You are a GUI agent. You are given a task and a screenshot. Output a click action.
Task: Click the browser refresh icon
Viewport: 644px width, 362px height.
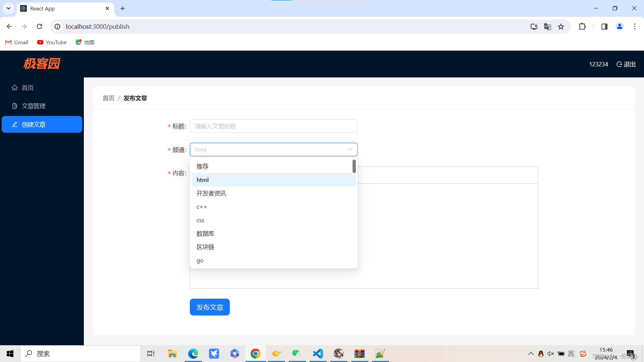click(39, 26)
